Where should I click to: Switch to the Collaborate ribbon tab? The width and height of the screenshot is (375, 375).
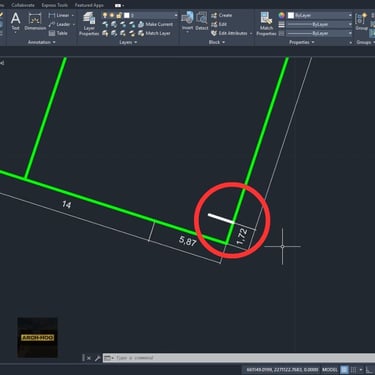(x=23, y=5)
